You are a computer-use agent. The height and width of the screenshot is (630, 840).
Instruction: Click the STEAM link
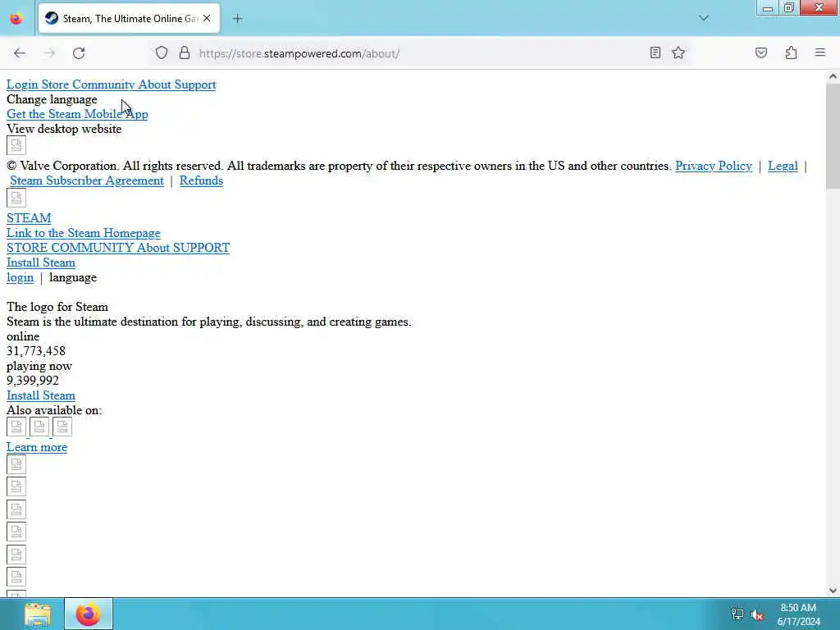point(29,218)
